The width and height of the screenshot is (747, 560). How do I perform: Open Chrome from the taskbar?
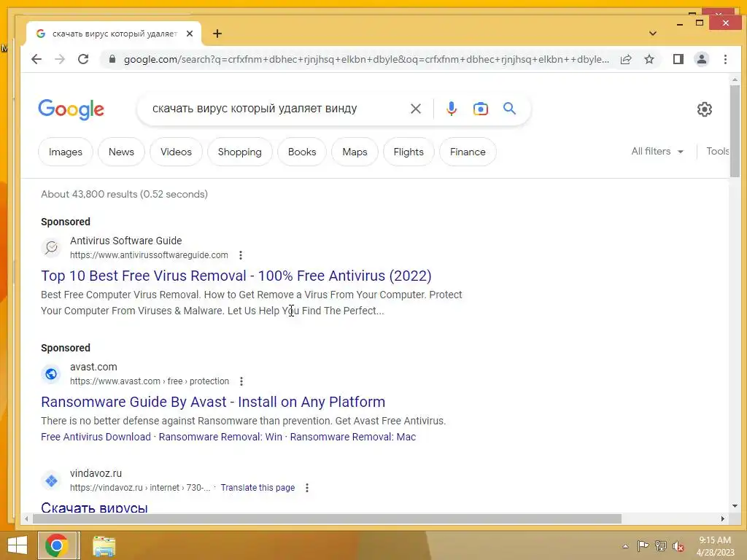click(x=57, y=545)
